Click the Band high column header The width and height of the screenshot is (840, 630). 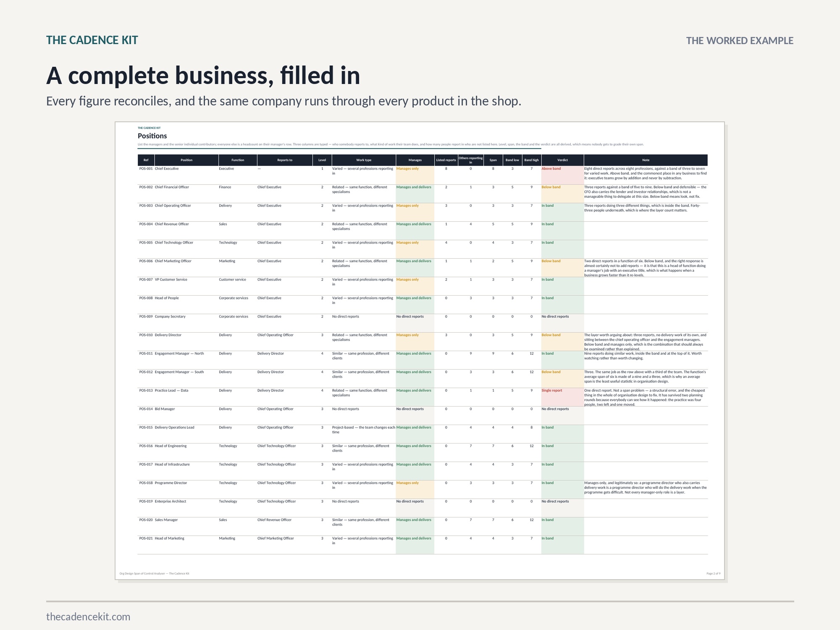tap(531, 160)
